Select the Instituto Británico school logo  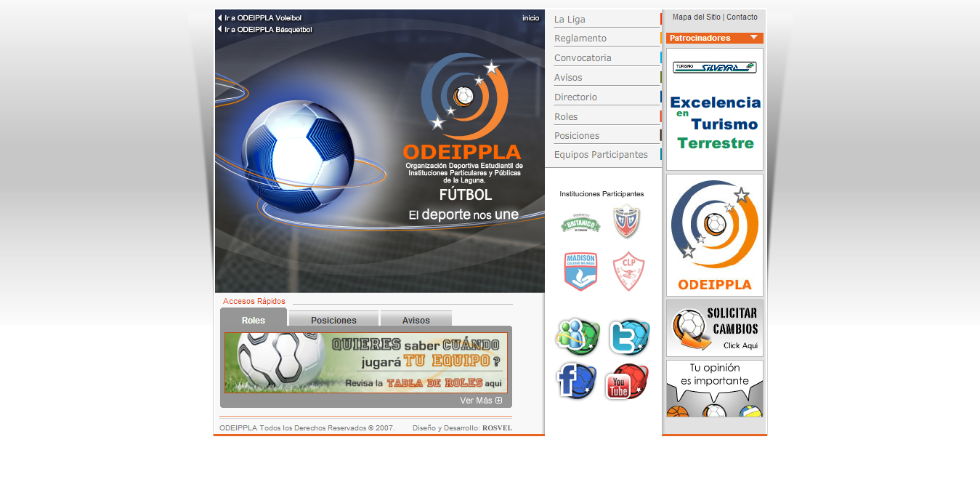[x=580, y=223]
